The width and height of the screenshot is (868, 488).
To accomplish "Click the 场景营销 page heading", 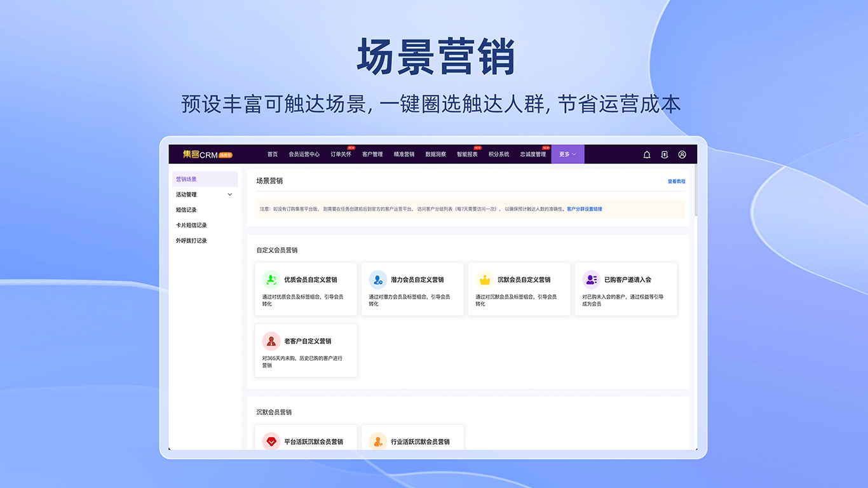I will 269,181.
